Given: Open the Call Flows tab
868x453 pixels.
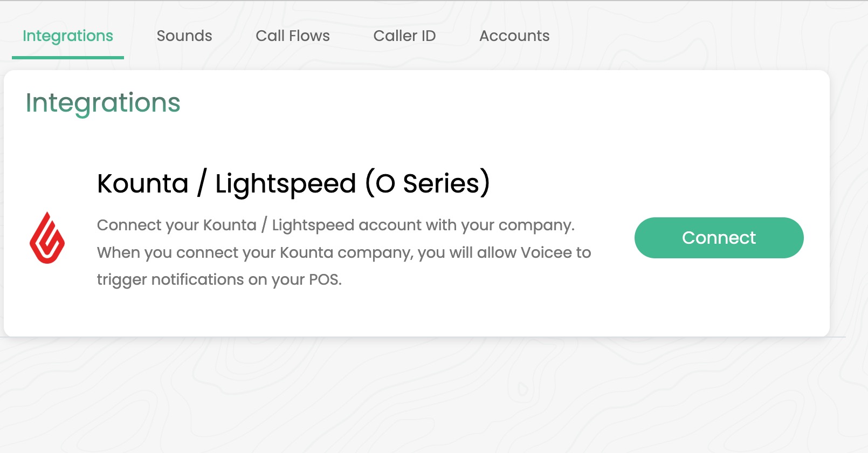Looking at the screenshot, I should (293, 36).
